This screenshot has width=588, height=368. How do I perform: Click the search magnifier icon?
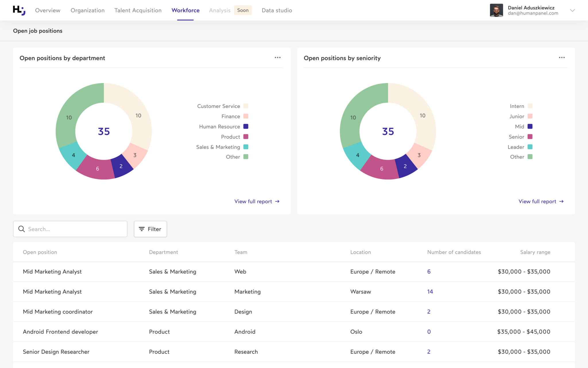(x=22, y=229)
